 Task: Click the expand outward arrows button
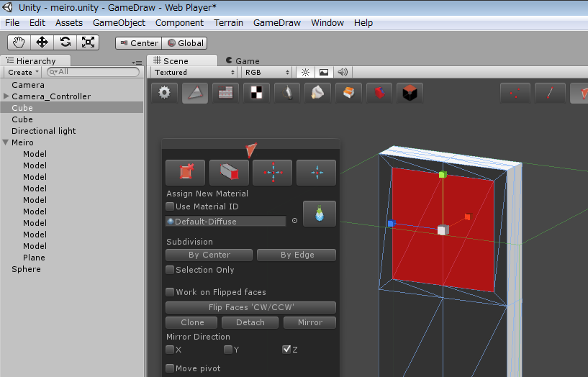coord(273,173)
